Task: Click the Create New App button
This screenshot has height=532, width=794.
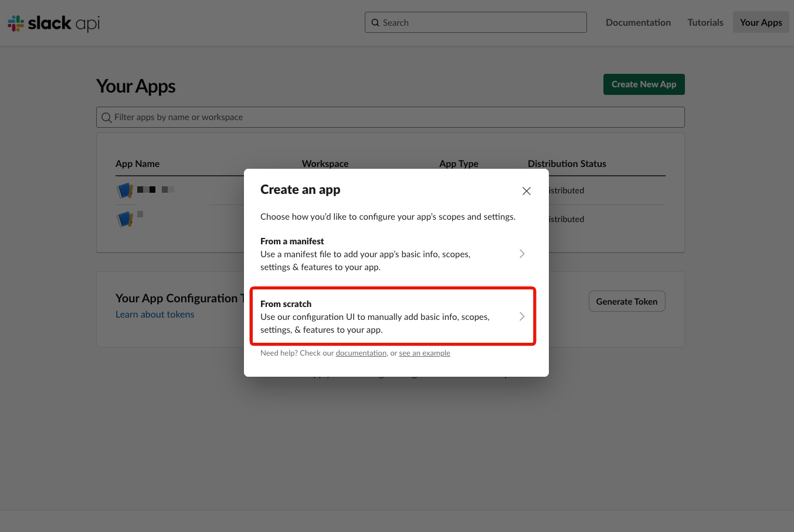Action: 644,84
